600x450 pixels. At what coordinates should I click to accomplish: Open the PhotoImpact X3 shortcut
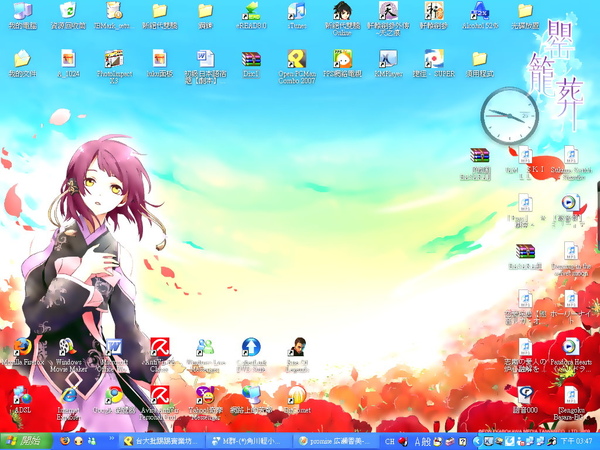click(114, 67)
